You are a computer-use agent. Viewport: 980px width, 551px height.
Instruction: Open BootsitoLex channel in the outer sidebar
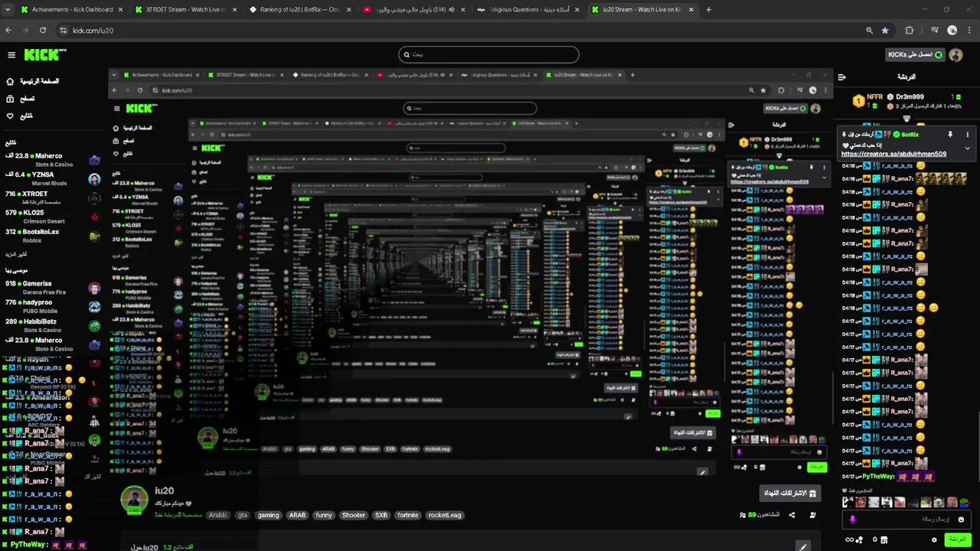(x=51, y=236)
